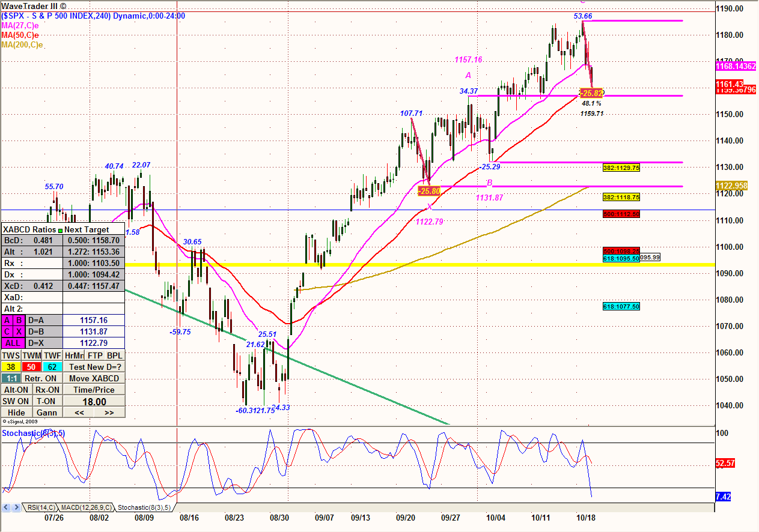Click Dx target 1.000: 1094.42
This screenshot has height=532, width=759.
click(x=94, y=274)
